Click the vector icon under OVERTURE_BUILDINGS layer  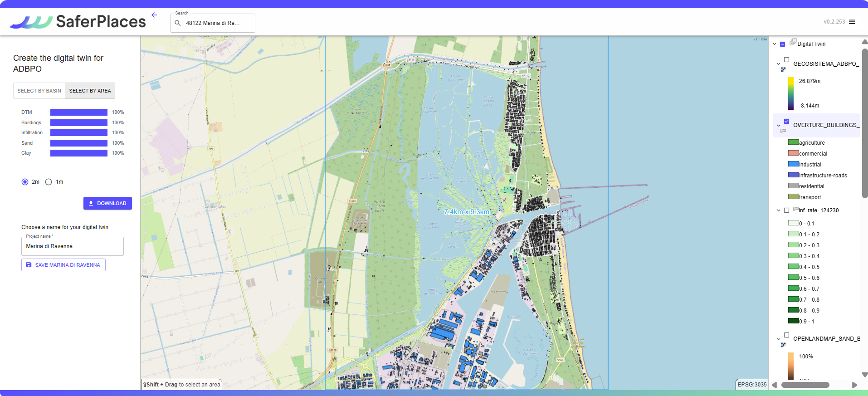coord(783,131)
